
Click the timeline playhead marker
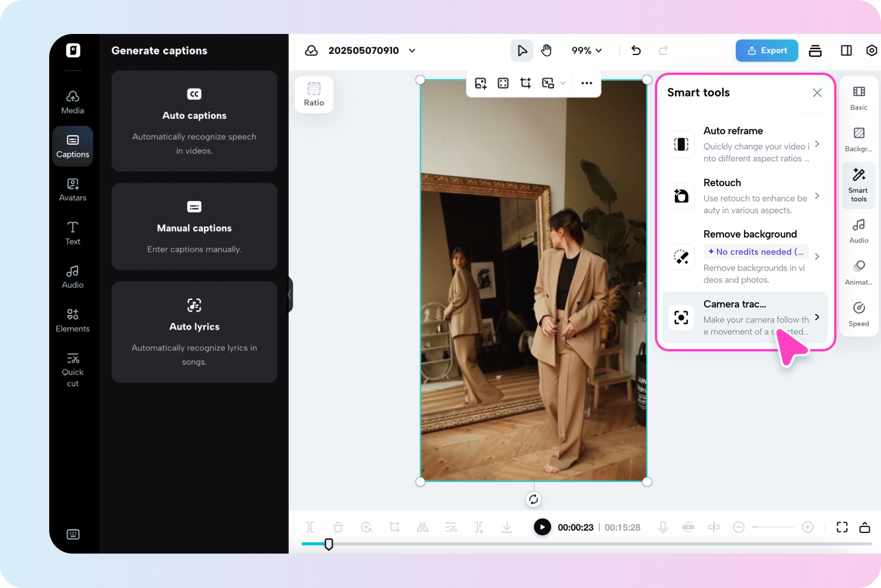click(x=329, y=545)
